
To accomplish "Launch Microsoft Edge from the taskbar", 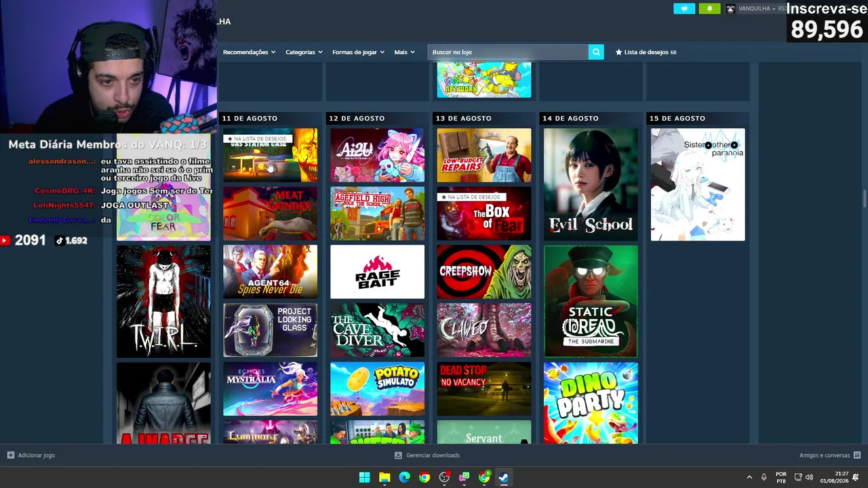I will pos(404,477).
